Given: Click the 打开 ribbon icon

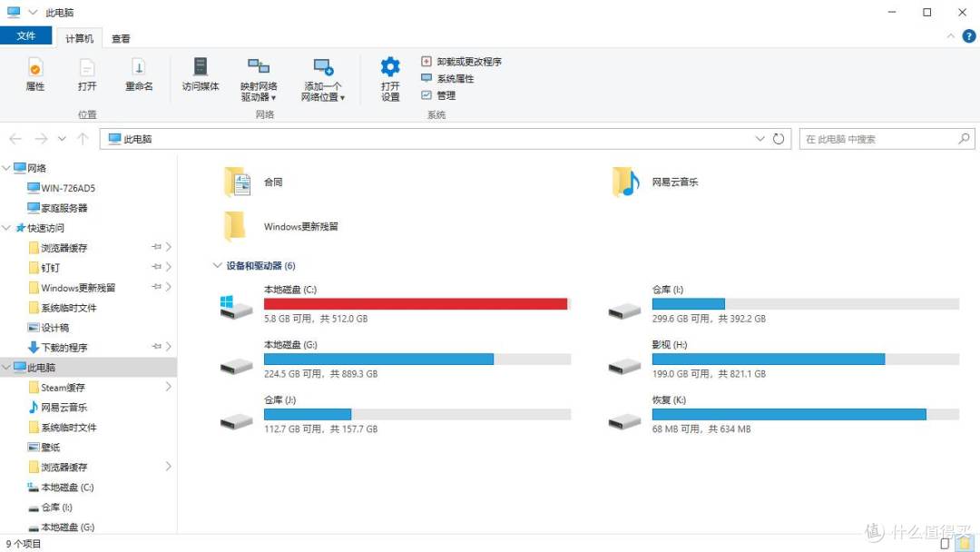Looking at the screenshot, I should pos(87,74).
